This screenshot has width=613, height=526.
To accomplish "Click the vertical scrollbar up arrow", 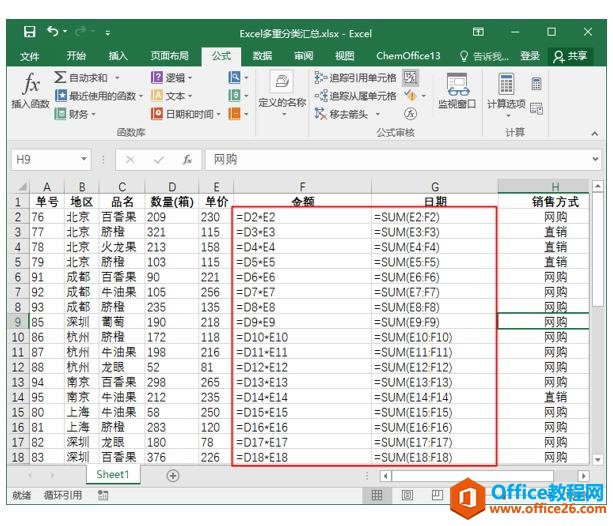I will [x=597, y=187].
